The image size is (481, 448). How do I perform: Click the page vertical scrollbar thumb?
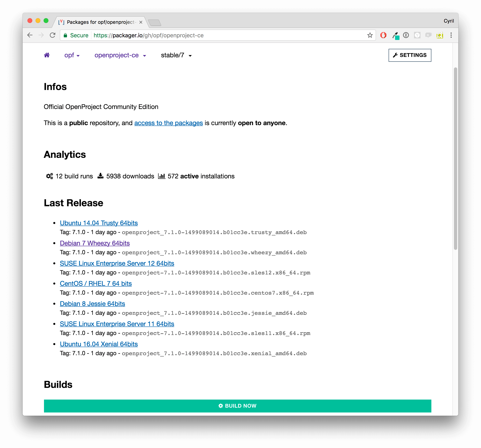455,159
